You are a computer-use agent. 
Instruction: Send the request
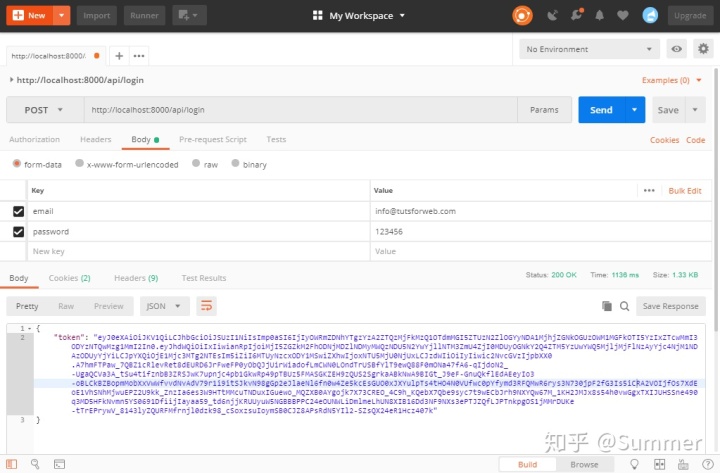coord(601,110)
